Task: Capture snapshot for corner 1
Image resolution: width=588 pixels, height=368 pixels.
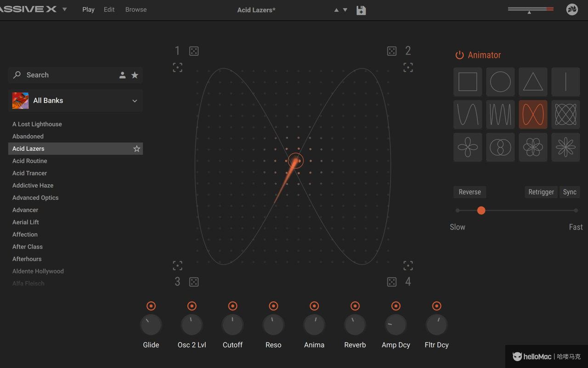Action: (178, 68)
